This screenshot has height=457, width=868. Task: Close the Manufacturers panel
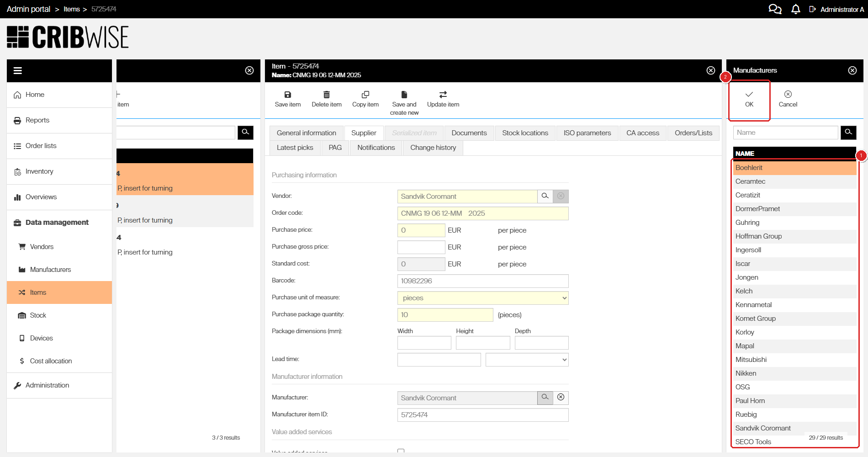(852, 70)
